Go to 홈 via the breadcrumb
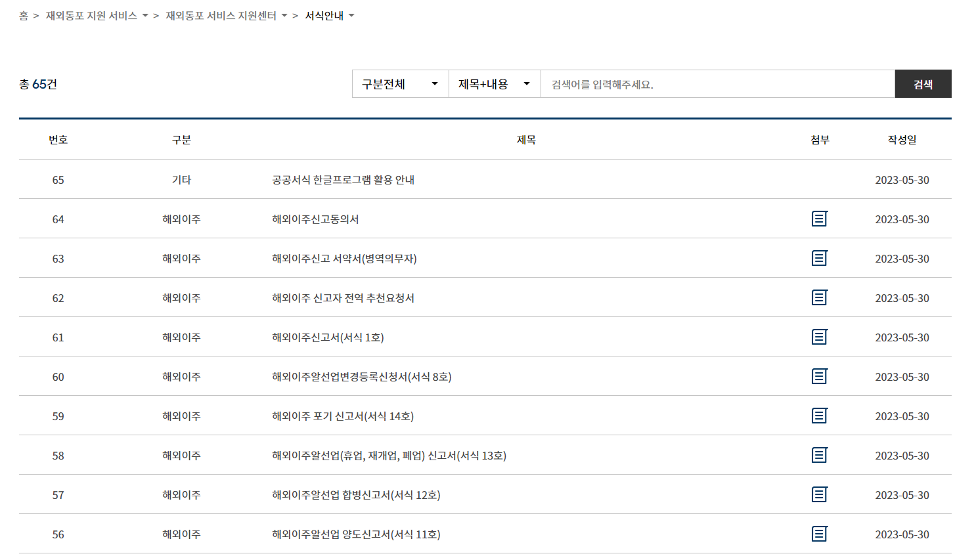The image size is (974, 560). coord(22,15)
